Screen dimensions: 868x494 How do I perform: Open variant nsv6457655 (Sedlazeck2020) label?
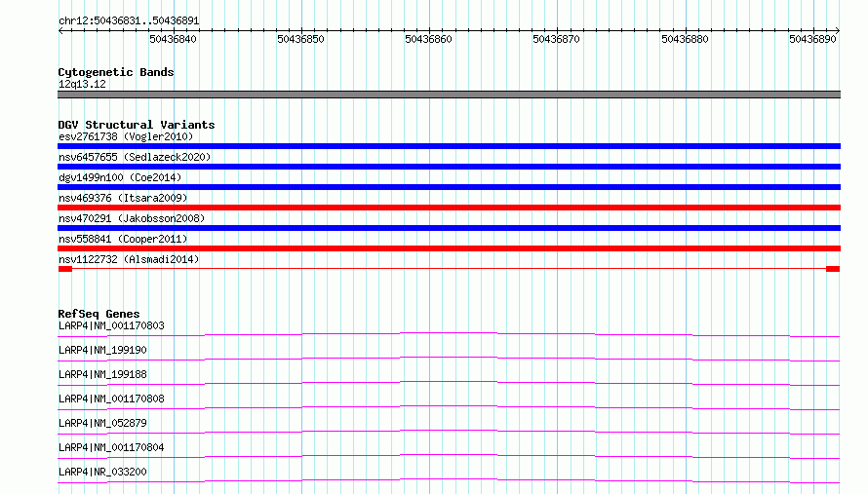pyautogui.click(x=135, y=157)
